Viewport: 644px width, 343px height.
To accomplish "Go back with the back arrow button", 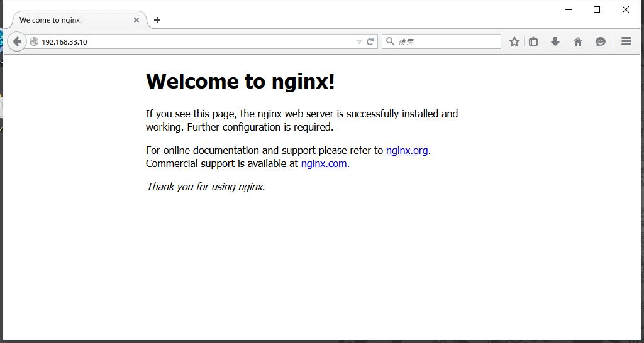I will click(x=17, y=41).
